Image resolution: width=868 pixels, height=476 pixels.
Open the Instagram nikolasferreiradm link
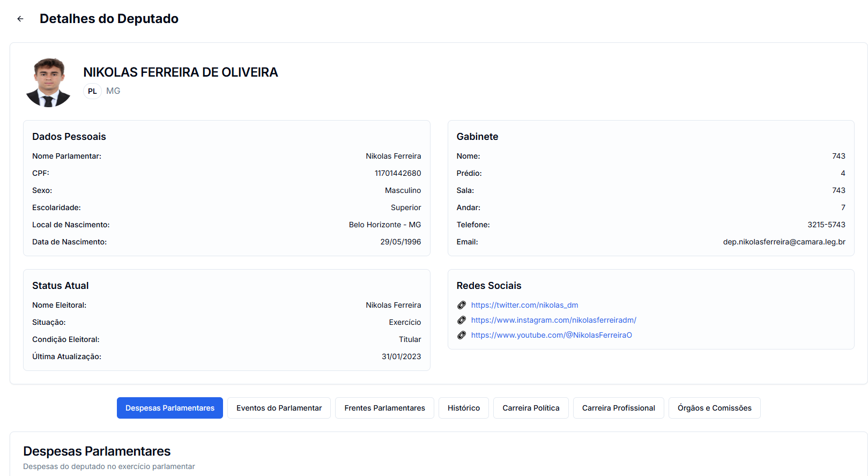(x=553, y=320)
